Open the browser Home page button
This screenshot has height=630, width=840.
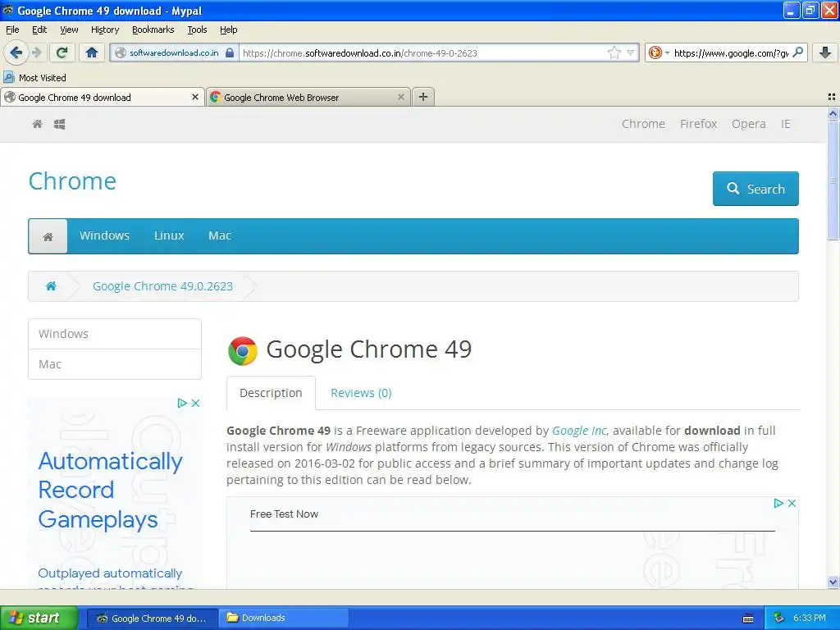tap(92, 52)
